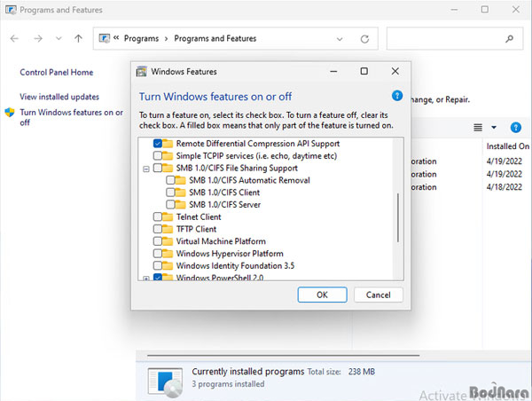Enable Windows Hypervisor Platform checkbox
Screen dimensions: 532x401
(158, 254)
